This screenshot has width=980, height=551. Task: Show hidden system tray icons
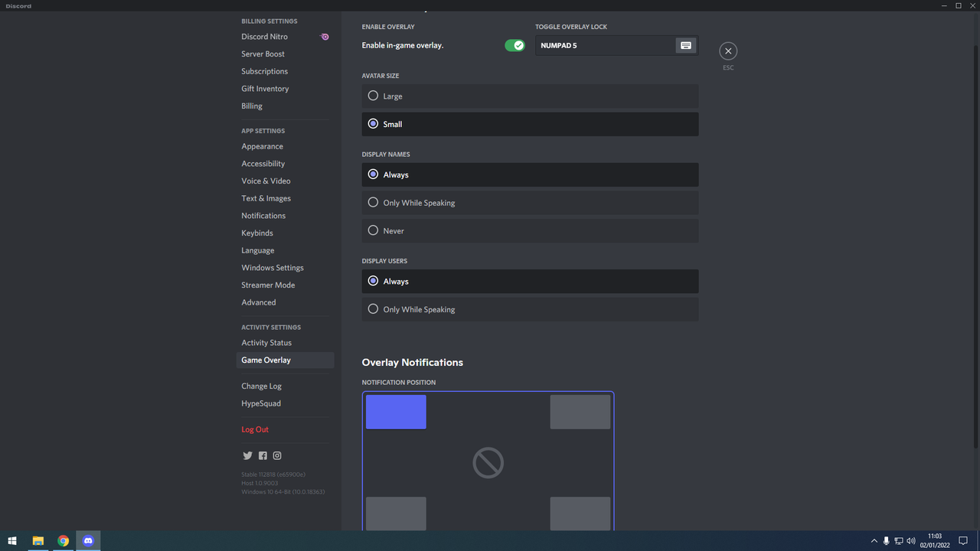[874, 541]
